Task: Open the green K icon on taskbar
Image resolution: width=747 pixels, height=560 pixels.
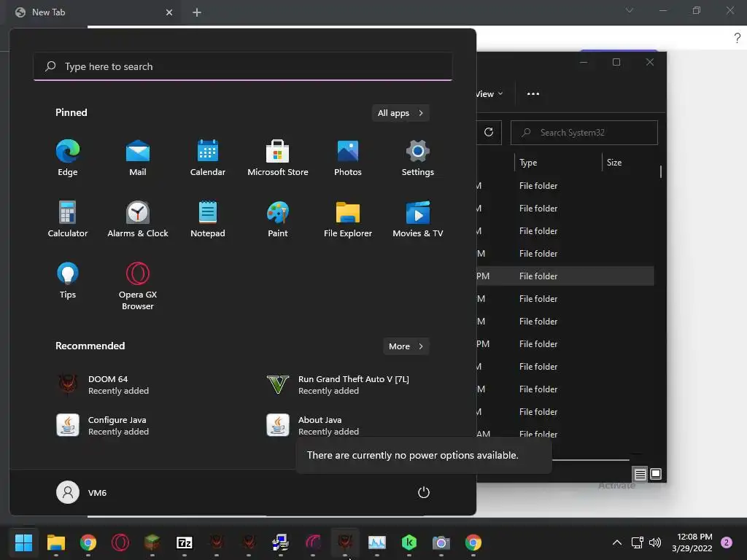Action: 409,542
